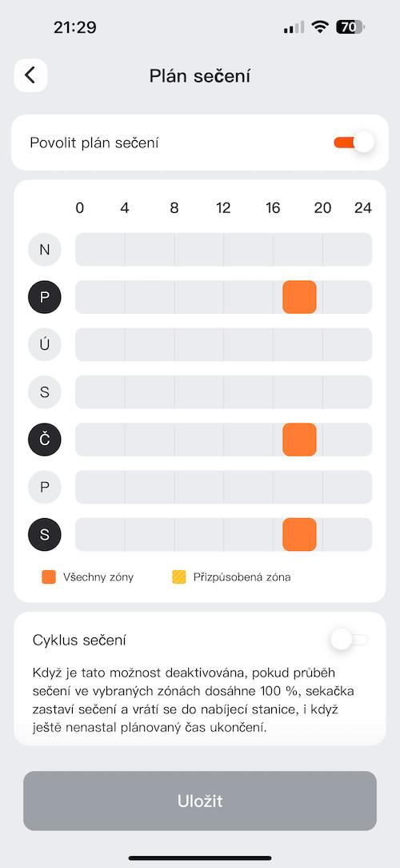This screenshot has height=868, width=400.
Task: Select the Ú (Tuesday) day circle
Action: [45, 345]
